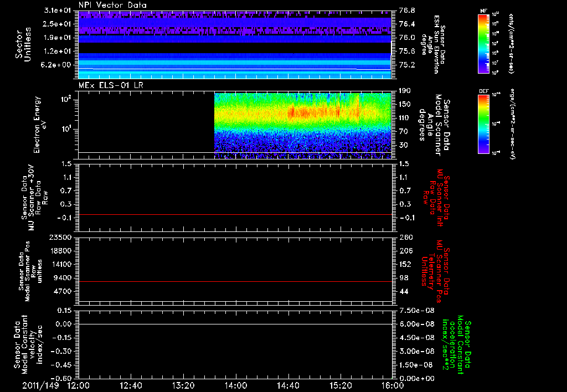Click the 3.1e+01 sector tick label
Image resolution: width=567 pixels, height=392 pixels.
(57, 11)
